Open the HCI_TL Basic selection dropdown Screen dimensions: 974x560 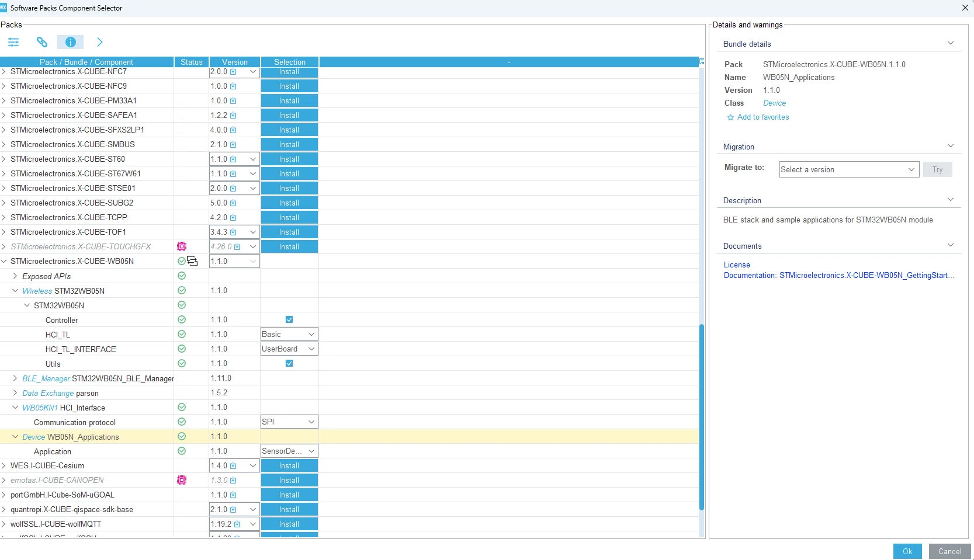pos(289,334)
